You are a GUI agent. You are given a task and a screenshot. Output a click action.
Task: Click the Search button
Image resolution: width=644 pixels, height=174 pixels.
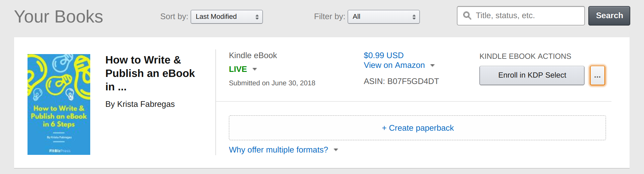pos(609,16)
